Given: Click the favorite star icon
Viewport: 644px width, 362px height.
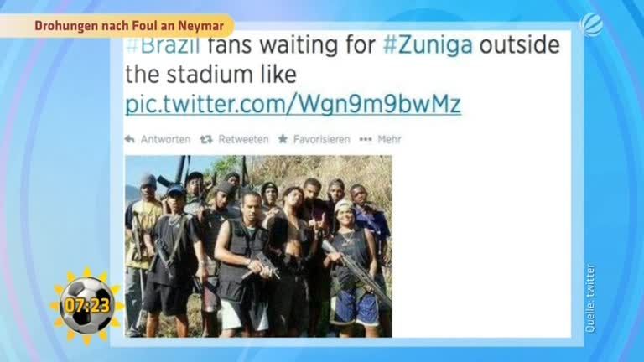Looking at the screenshot, I should 283,139.
